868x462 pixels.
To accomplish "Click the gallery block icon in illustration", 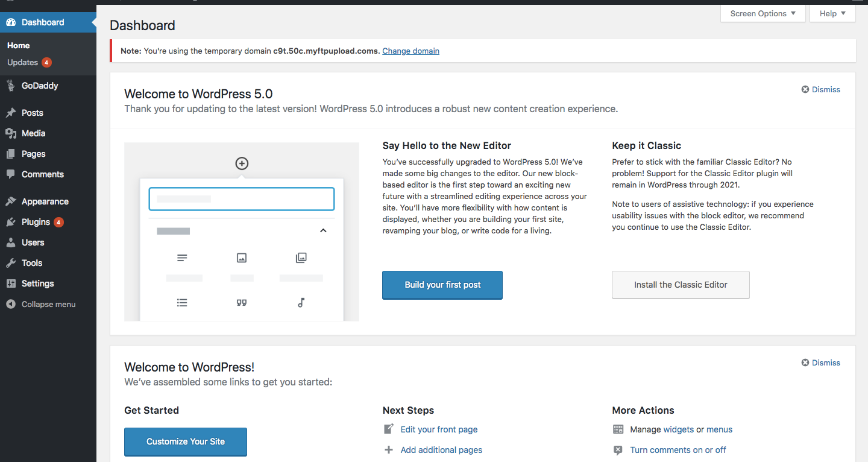I will click(301, 258).
